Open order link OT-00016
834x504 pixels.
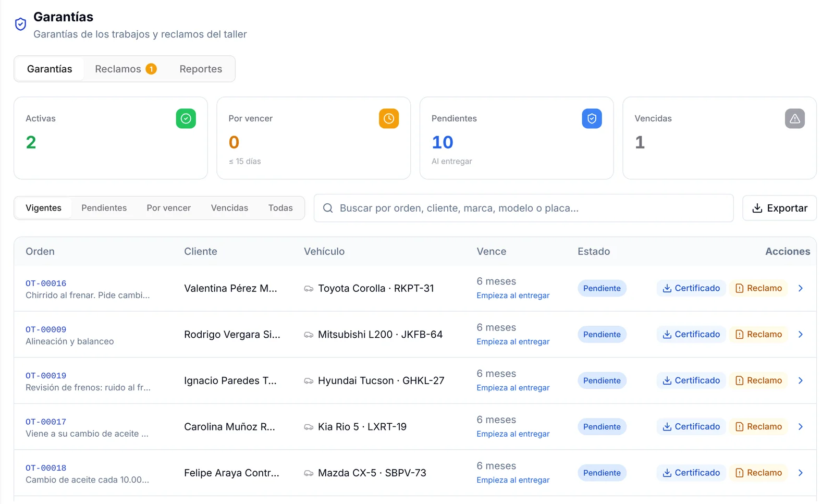click(x=46, y=284)
